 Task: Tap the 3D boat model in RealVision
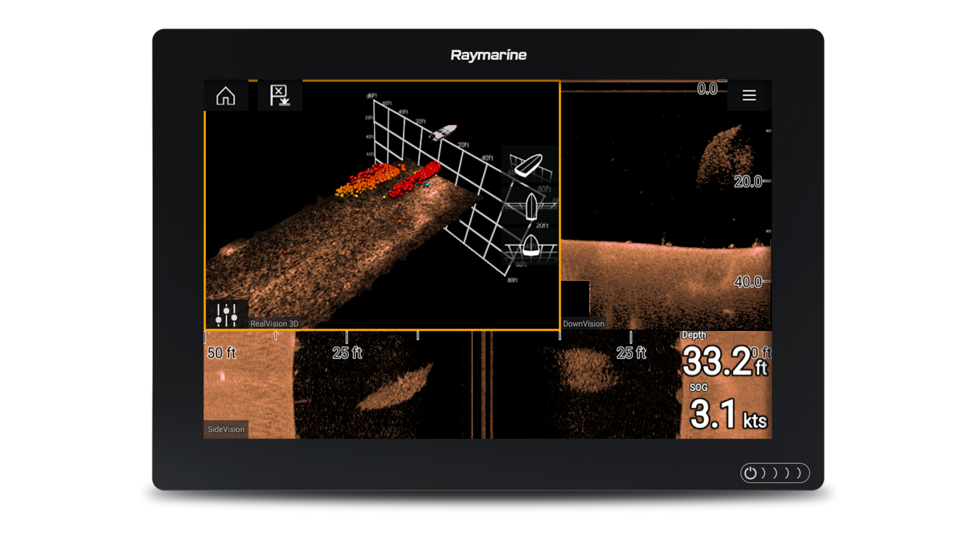[x=443, y=133]
